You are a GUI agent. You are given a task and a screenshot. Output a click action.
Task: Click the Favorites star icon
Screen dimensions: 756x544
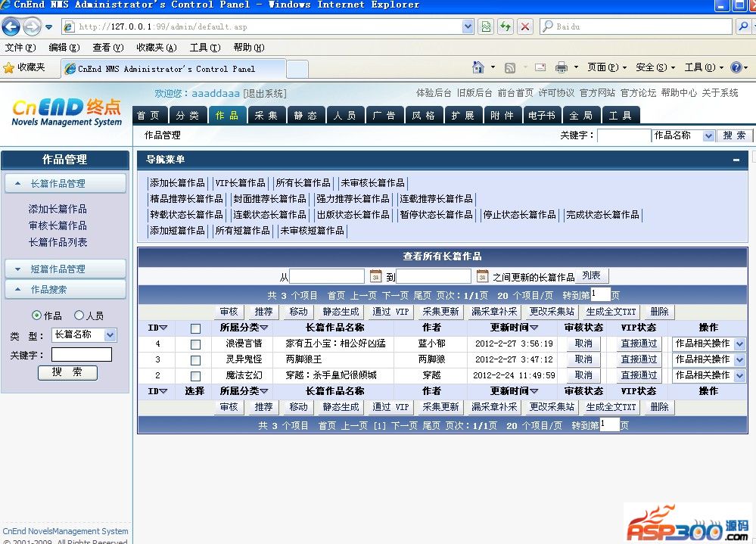point(8,67)
